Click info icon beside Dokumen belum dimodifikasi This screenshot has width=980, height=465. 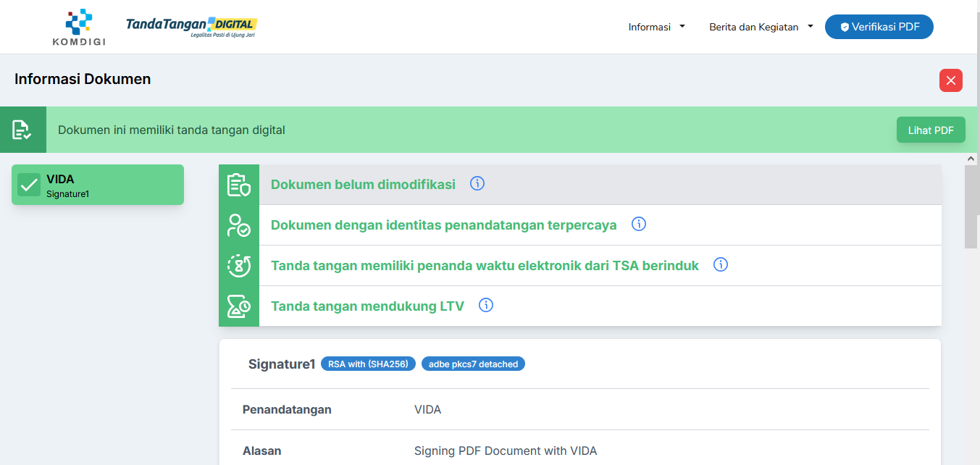[477, 183]
